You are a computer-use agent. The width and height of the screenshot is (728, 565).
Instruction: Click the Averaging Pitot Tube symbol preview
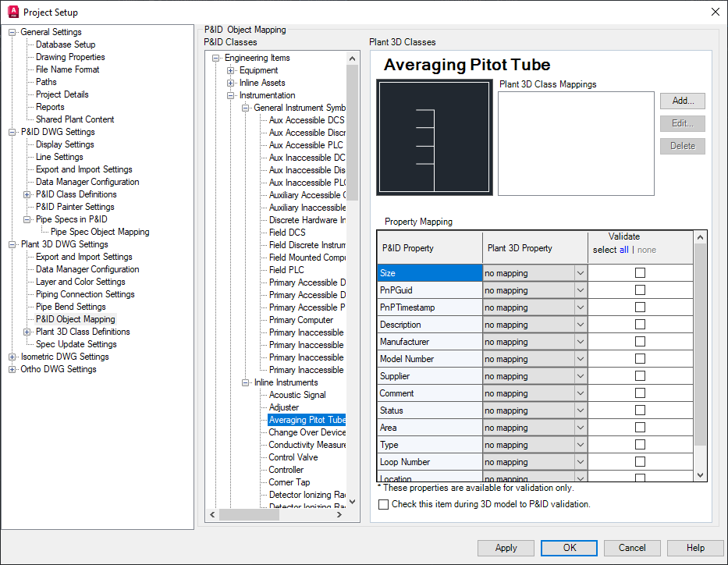click(x=434, y=137)
